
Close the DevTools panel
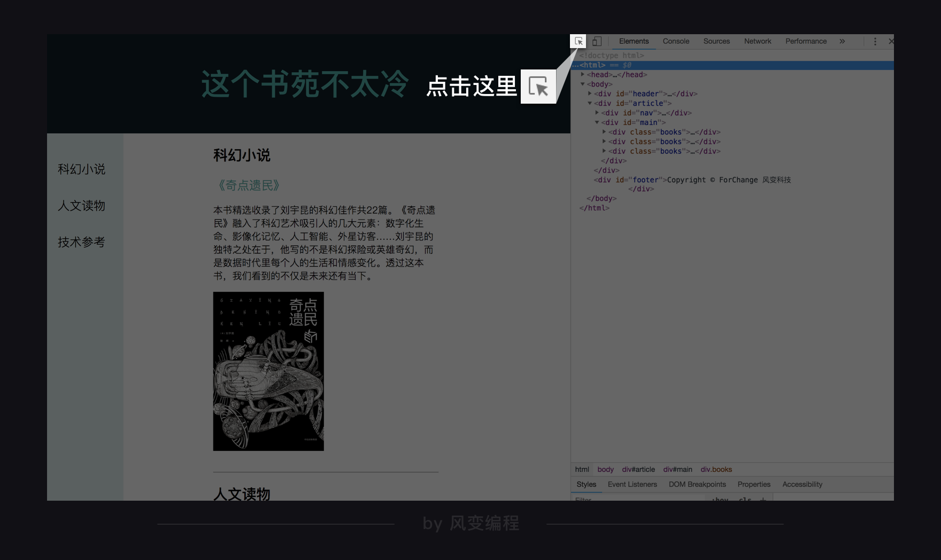891,41
